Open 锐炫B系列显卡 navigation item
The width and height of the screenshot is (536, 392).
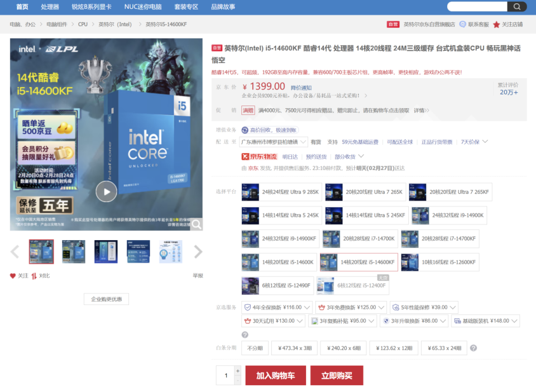[92, 7]
